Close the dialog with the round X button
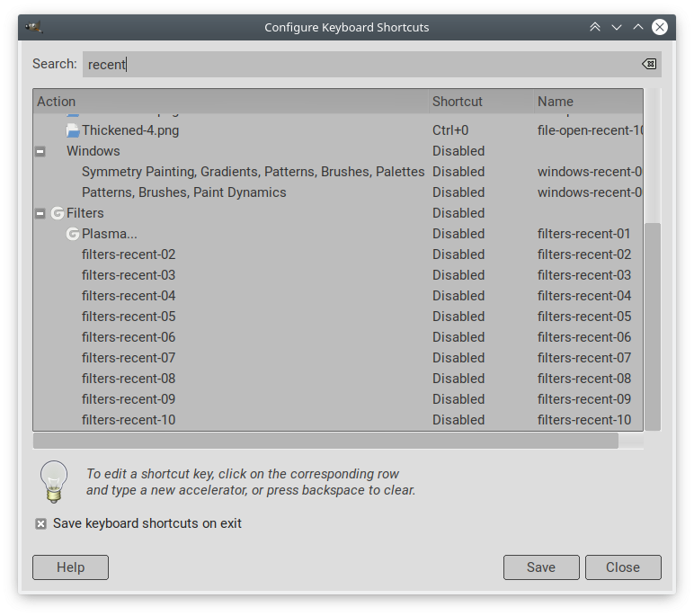 tap(660, 28)
